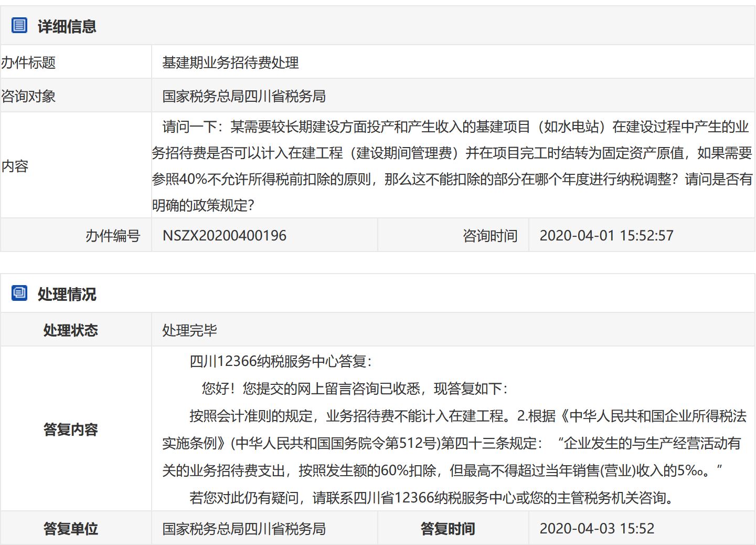Click 国家税务总局四川省税务局 in 咨询对象 row
756x545 pixels.
(244, 96)
